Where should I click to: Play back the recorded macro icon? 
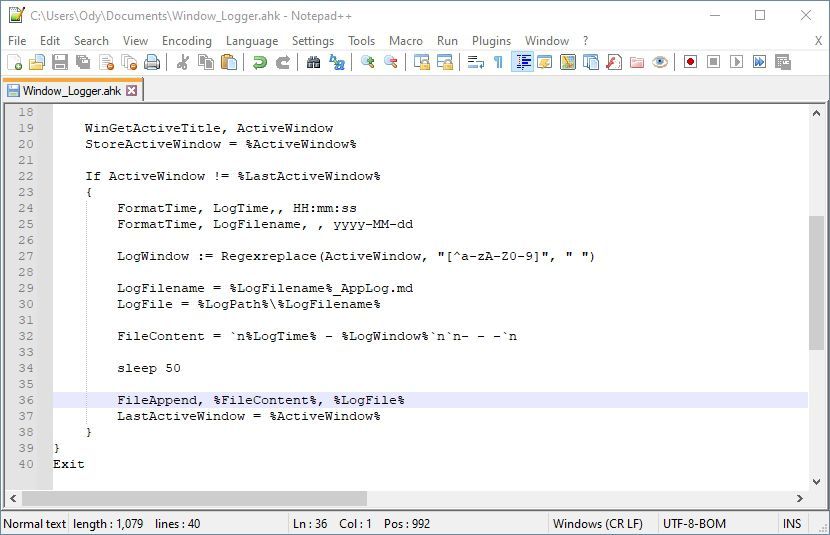click(x=736, y=62)
